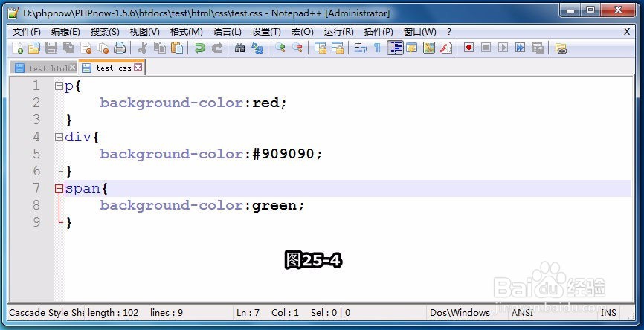Open the document map toolbar icon
This screenshot has width=644, height=330.
(429, 48)
